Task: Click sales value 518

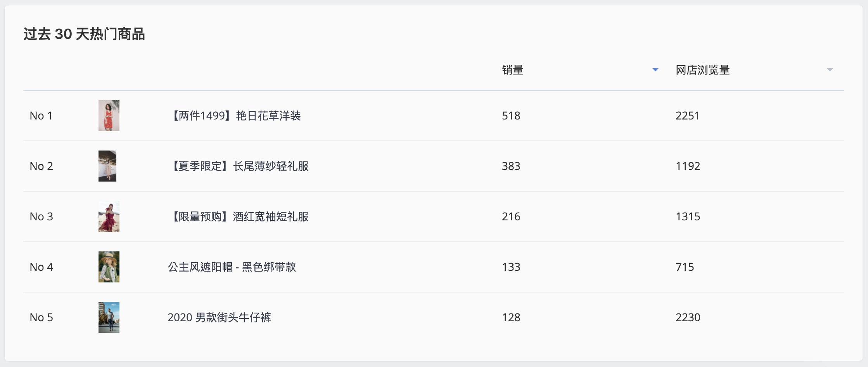Action: [511, 116]
